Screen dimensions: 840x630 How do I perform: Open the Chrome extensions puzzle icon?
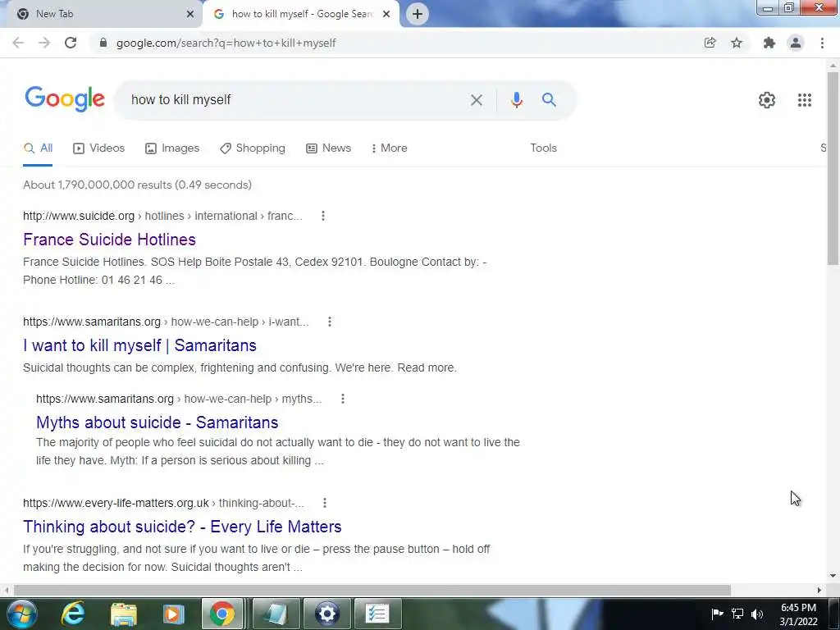tap(769, 43)
